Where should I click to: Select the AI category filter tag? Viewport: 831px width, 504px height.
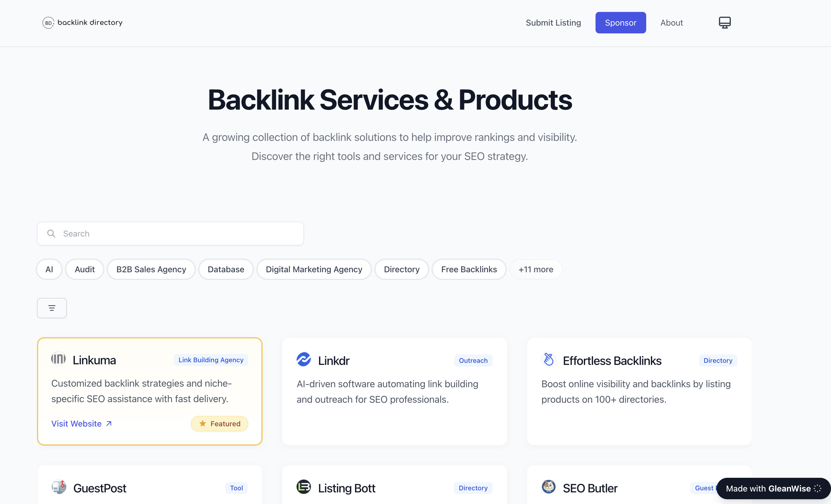49,269
